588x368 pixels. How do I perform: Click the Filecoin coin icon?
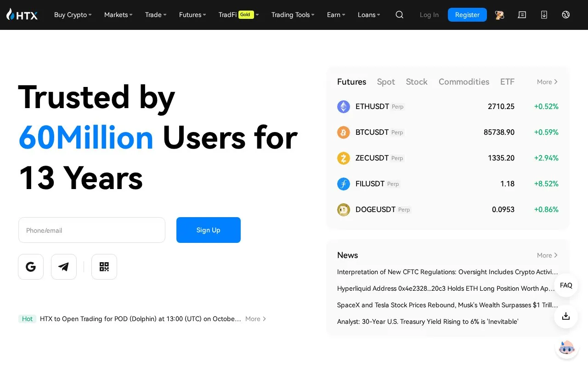[344, 184]
